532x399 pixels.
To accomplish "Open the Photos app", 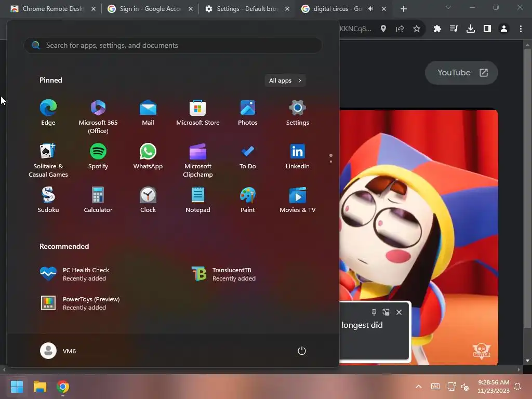I will 248,113.
